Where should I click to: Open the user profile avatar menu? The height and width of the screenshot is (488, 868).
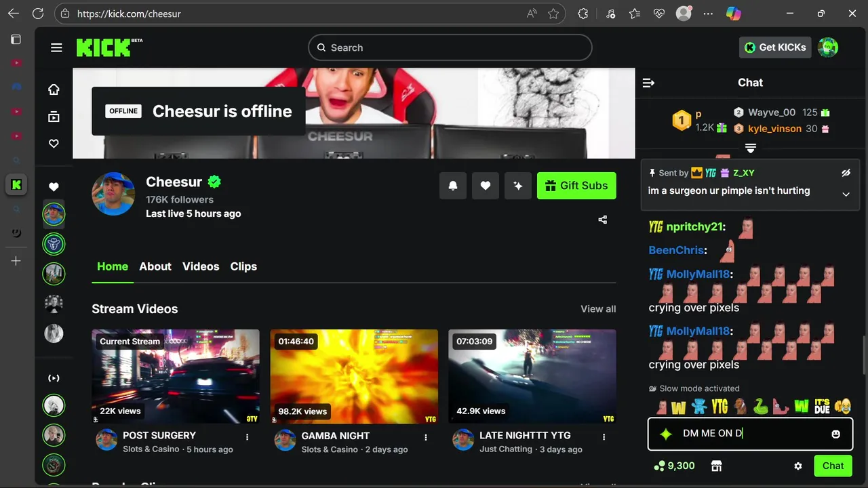828,47
